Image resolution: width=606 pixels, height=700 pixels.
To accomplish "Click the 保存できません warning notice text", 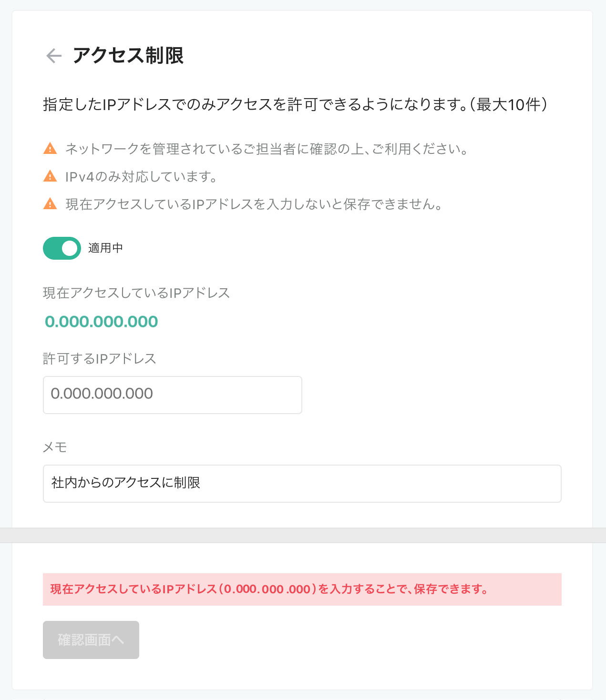I will point(254,204).
